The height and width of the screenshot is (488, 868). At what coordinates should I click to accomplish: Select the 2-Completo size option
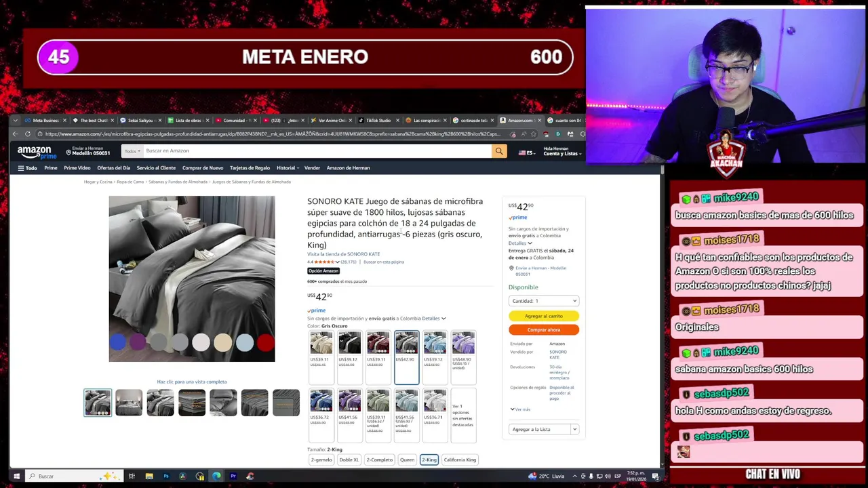379,460
